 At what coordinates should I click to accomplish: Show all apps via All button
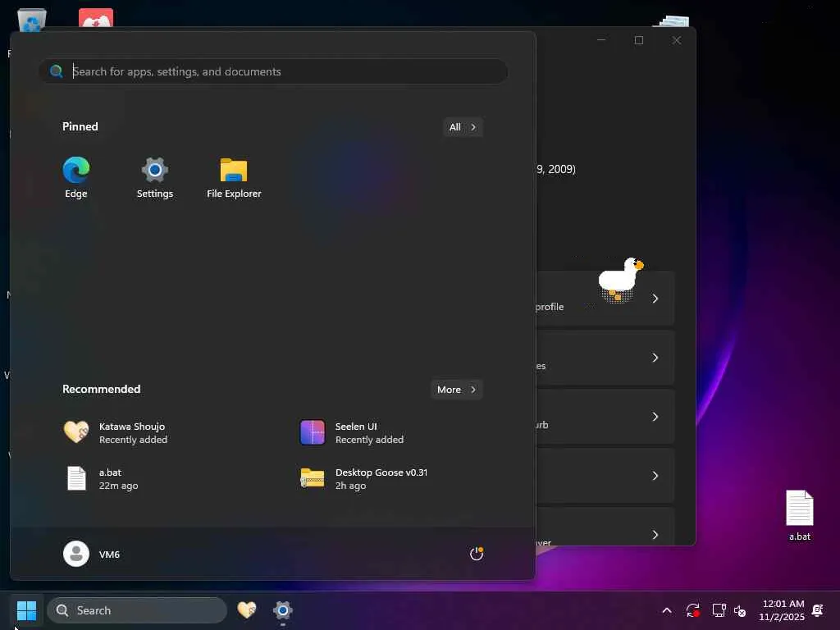point(463,127)
